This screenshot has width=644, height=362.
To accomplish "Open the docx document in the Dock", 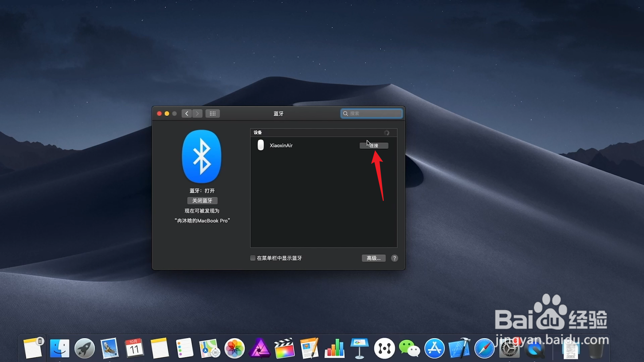I will pyautogui.click(x=570, y=349).
